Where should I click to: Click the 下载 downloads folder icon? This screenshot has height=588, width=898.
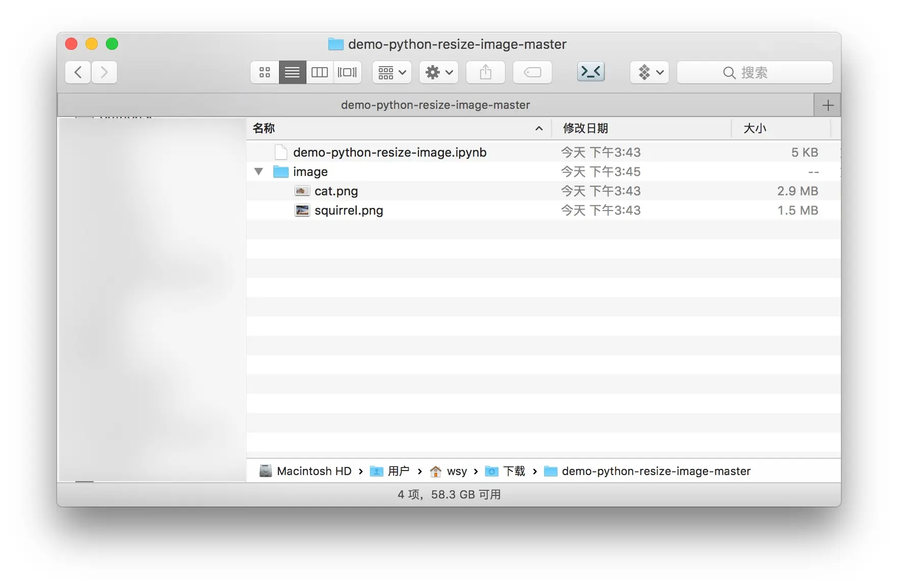click(492, 472)
